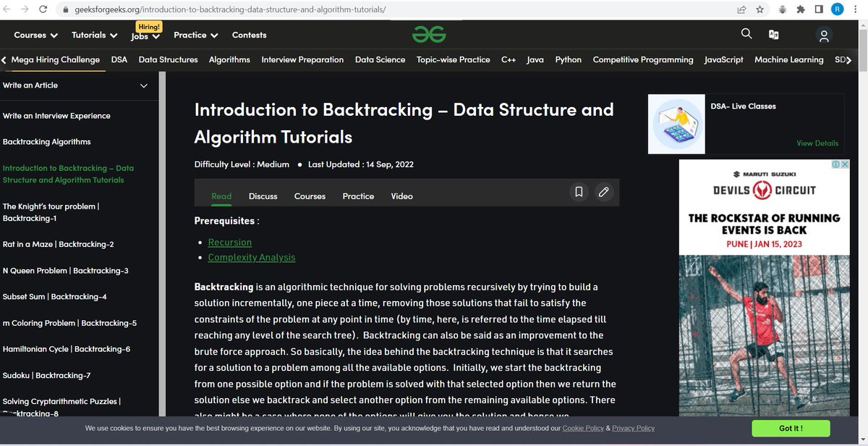
Task: Click the browser address bar URL
Action: [230, 10]
